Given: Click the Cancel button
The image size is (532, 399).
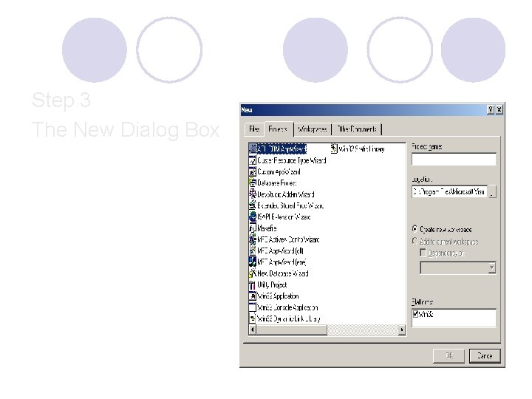Looking at the screenshot, I should coord(485,355).
